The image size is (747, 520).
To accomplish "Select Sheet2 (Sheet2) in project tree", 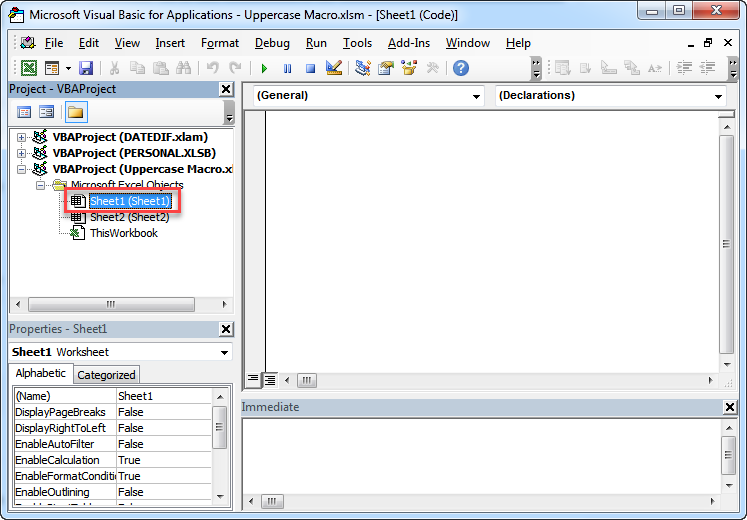I will [130, 217].
